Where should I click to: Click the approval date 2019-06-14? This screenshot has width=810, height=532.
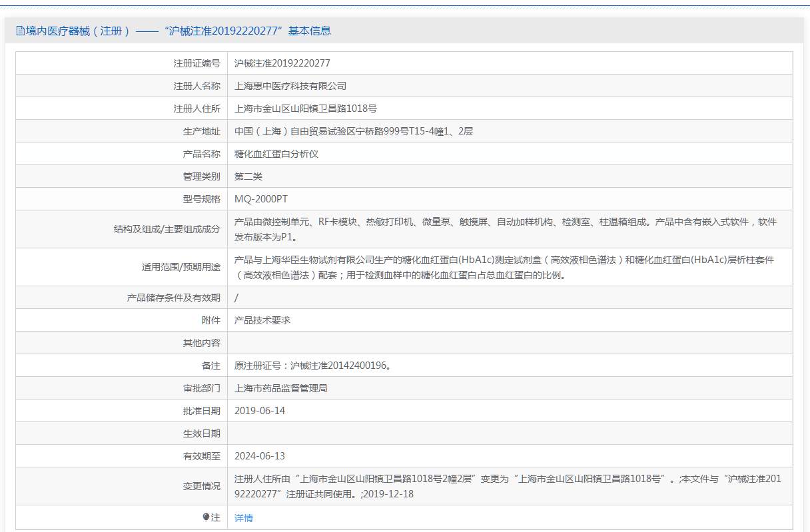[x=260, y=411]
